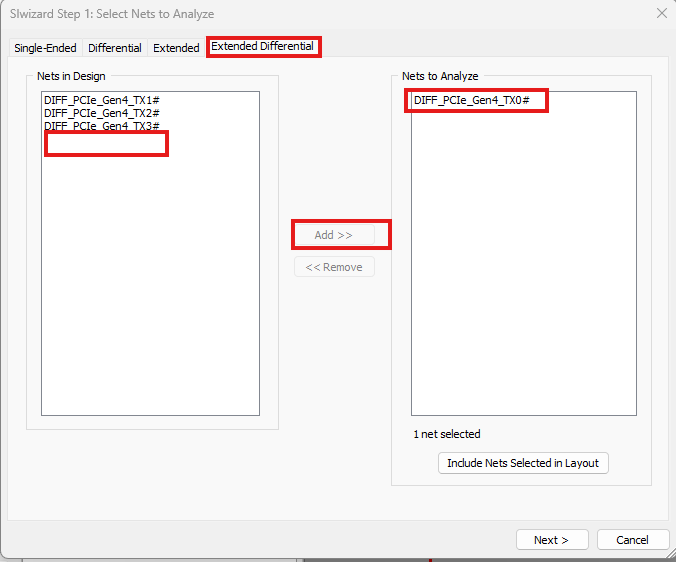Select DIFF_PCIe_Gen4_TX0# in Nets to Analyze
The width and height of the screenshot is (676, 562).
pyautogui.click(x=472, y=100)
